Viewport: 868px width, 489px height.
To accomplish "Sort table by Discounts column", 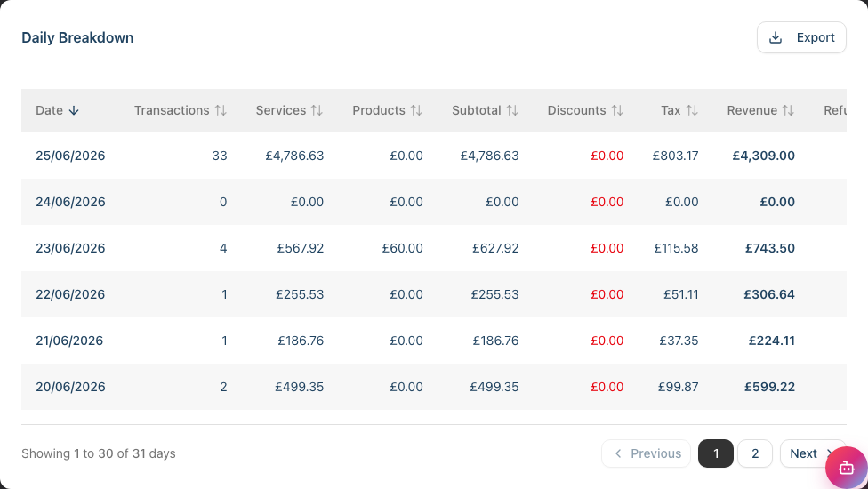I will click(x=617, y=110).
